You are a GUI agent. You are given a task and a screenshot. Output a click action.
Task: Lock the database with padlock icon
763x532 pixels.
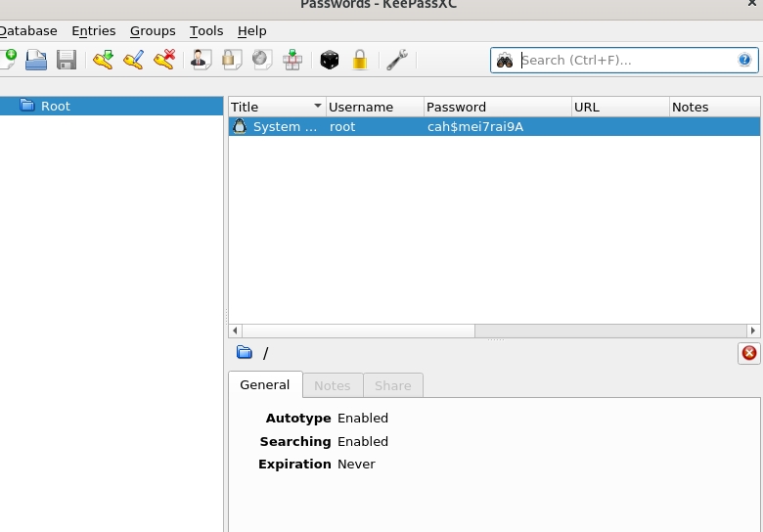click(360, 60)
